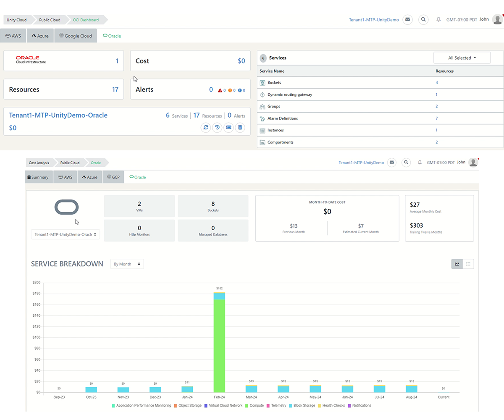Click the trash delete icon on Tenant1 card
Image resolution: width=504 pixels, height=420 pixels.
point(240,127)
